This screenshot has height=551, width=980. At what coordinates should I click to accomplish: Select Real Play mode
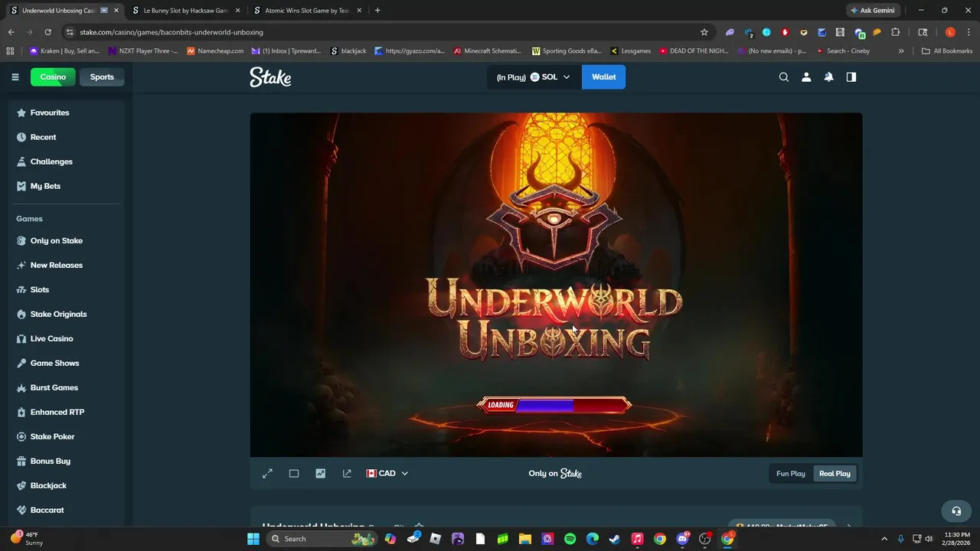pyautogui.click(x=835, y=474)
